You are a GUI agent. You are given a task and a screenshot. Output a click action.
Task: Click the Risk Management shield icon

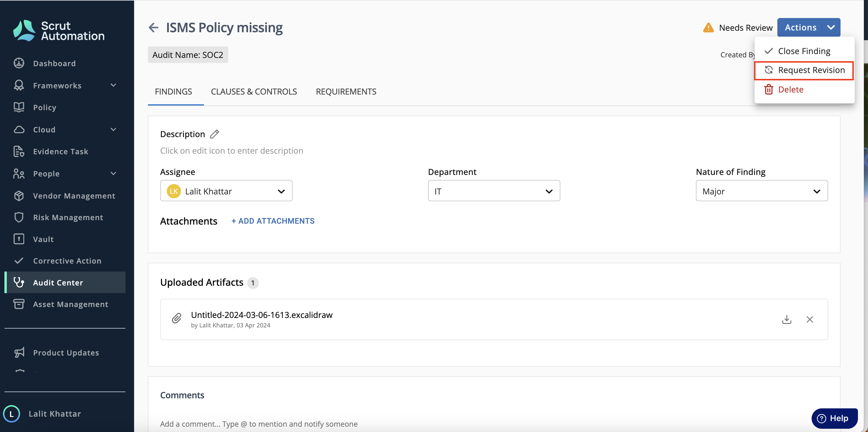tap(19, 217)
